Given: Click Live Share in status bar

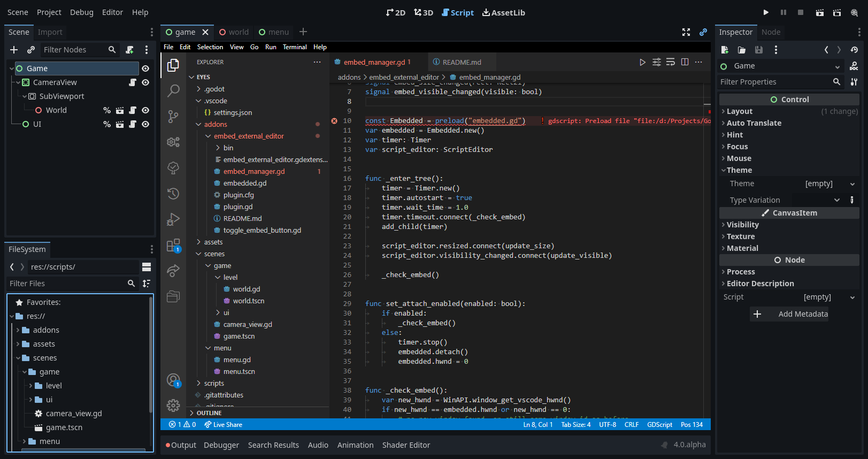Looking at the screenshot, I should 223,425.
